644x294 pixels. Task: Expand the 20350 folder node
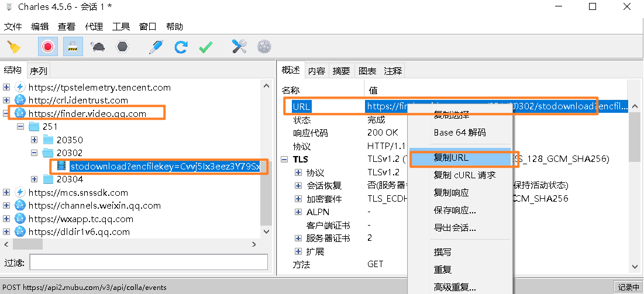[35, 140]
